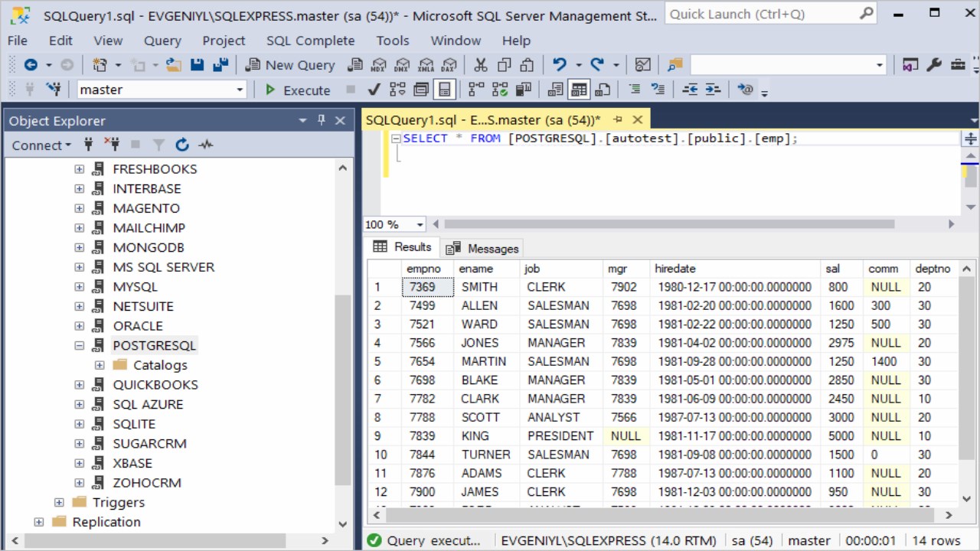Click the Database Engine Query icon

click(355, 65)
